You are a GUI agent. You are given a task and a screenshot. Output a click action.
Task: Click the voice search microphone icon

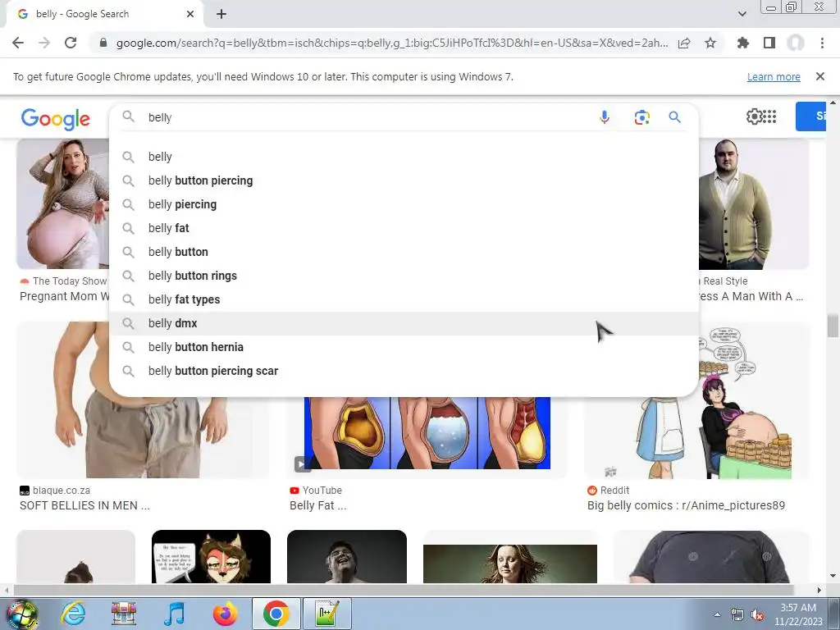pos(605,116)
